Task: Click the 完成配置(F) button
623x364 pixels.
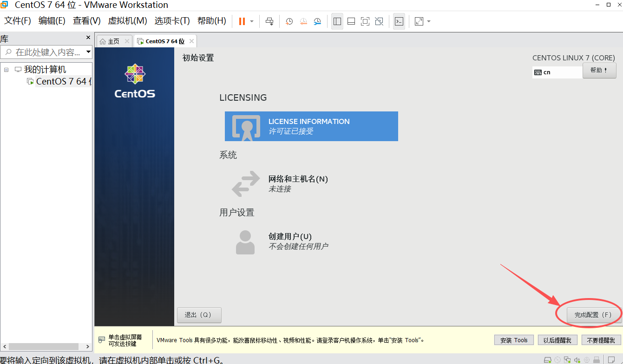Action: (594, 315)
